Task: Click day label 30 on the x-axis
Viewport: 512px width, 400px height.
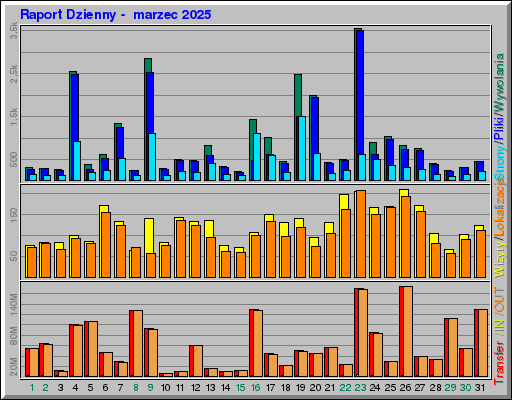Action: coord(465,388)
